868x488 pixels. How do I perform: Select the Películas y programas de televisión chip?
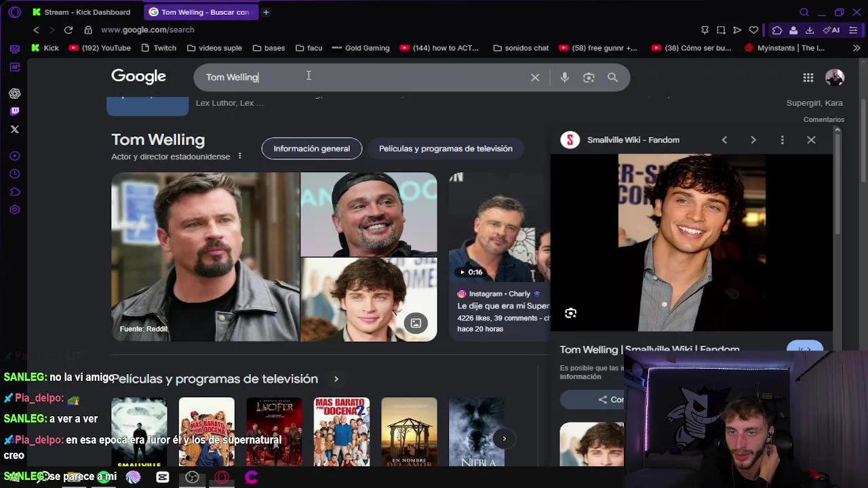[446, 148]
